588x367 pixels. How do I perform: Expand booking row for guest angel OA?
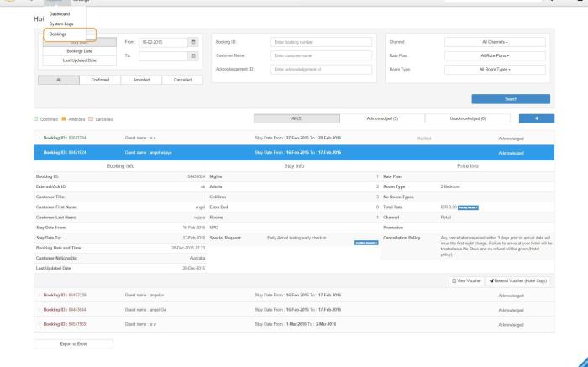click(294, 310)
